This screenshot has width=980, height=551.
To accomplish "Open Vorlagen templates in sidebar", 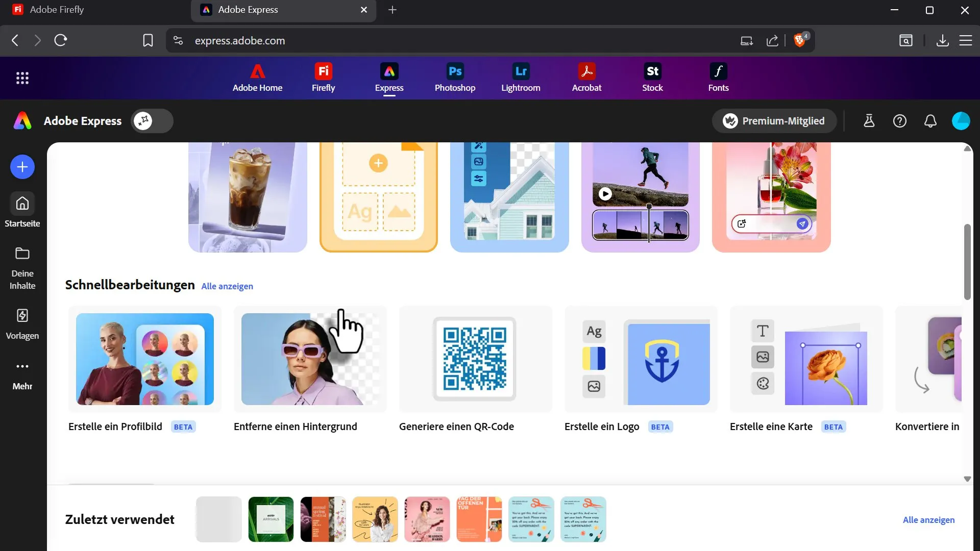I will tap(22, 323).
